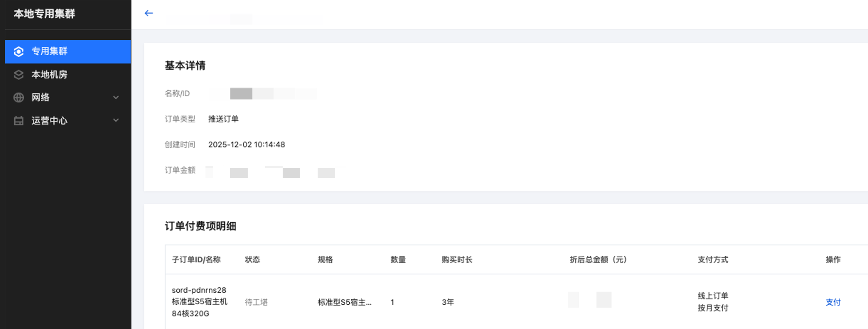Click the 网络 sidebar label
The height and width of the screenshot is (329, 868).
[x=41, y=98]
